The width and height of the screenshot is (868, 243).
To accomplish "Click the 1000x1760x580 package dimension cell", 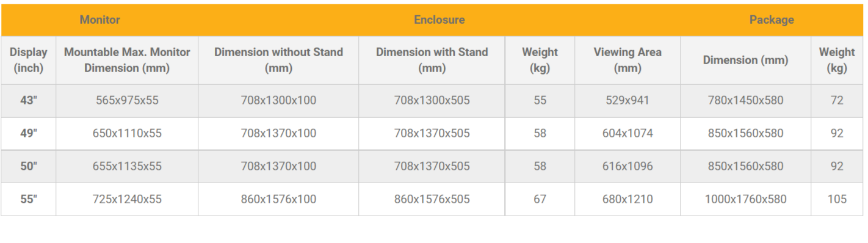I will pos(745,199).
